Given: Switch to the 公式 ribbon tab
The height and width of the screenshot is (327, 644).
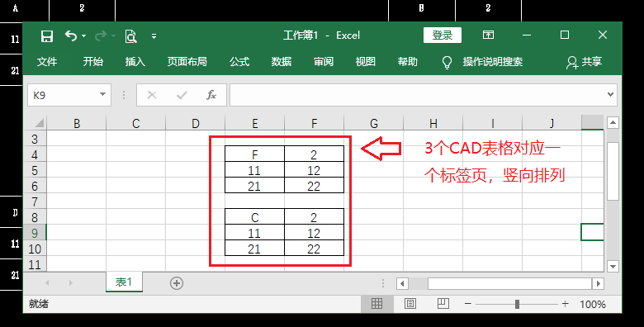Looking at the screenshot, I should pyautogui.click(x=239, y=62).
